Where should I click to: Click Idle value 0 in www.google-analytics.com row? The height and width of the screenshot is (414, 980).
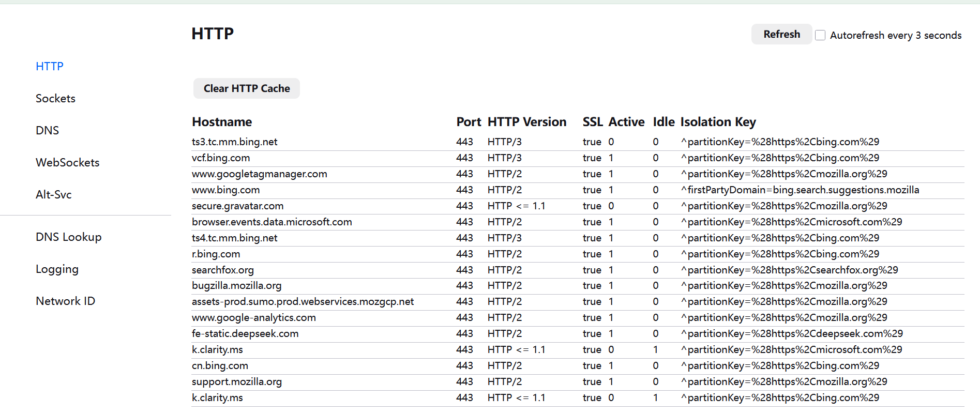(x=656, y=317)
